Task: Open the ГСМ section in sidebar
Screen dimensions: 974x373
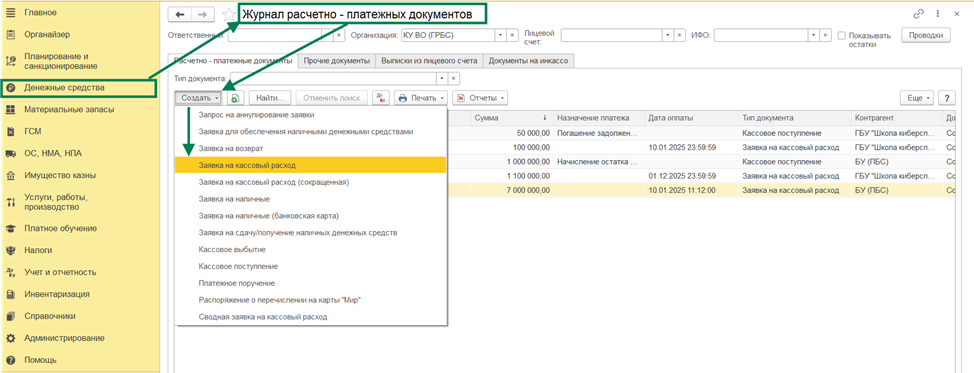Action: 33,131
